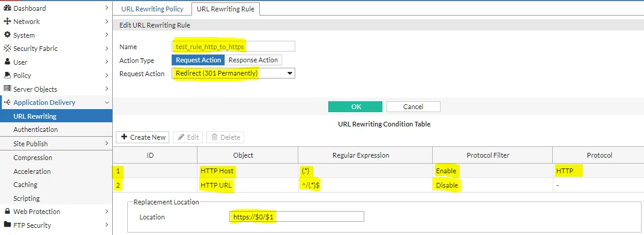The width and height of the screenshot is (644, 235).
Task: Expand the Security Fabric chevron
Action: pyautogui.click(x=107, y=49)
